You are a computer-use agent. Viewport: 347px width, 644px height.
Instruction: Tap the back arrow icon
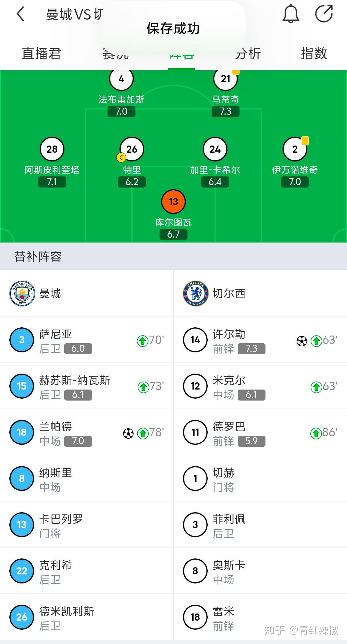coord(21,14)
